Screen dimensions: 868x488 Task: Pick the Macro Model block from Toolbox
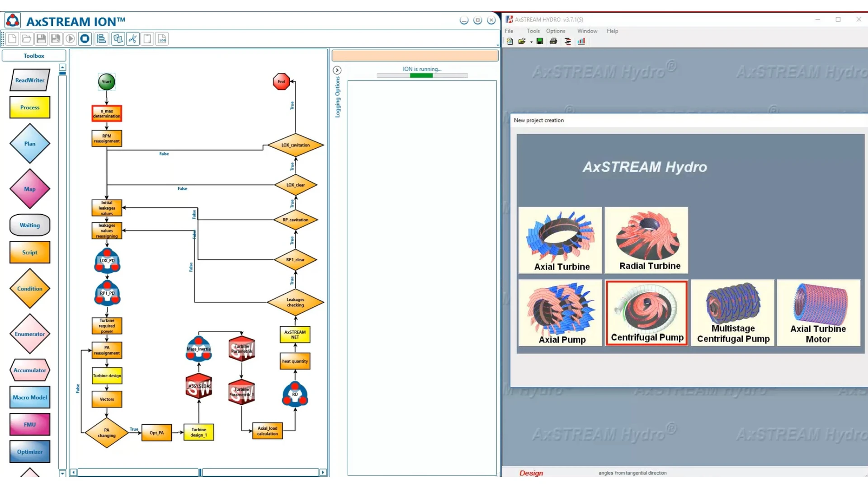click(30, 397)
